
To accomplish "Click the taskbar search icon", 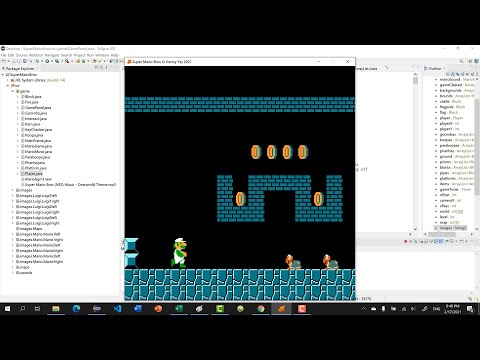I will 22,309.
